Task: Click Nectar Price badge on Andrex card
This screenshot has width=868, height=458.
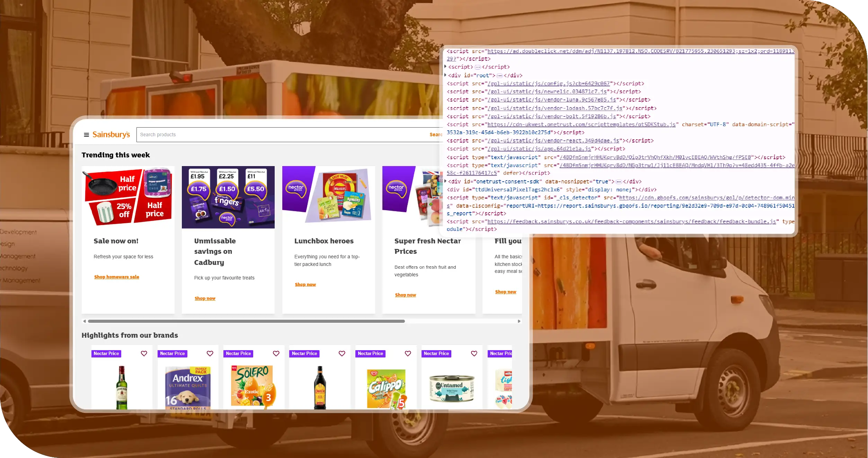Action: (172, 353)
